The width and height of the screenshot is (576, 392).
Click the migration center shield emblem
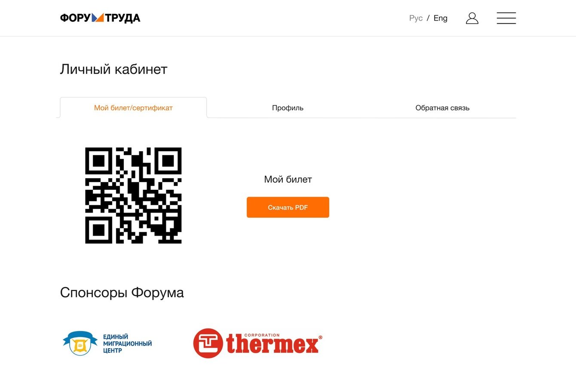pos(80,343)
